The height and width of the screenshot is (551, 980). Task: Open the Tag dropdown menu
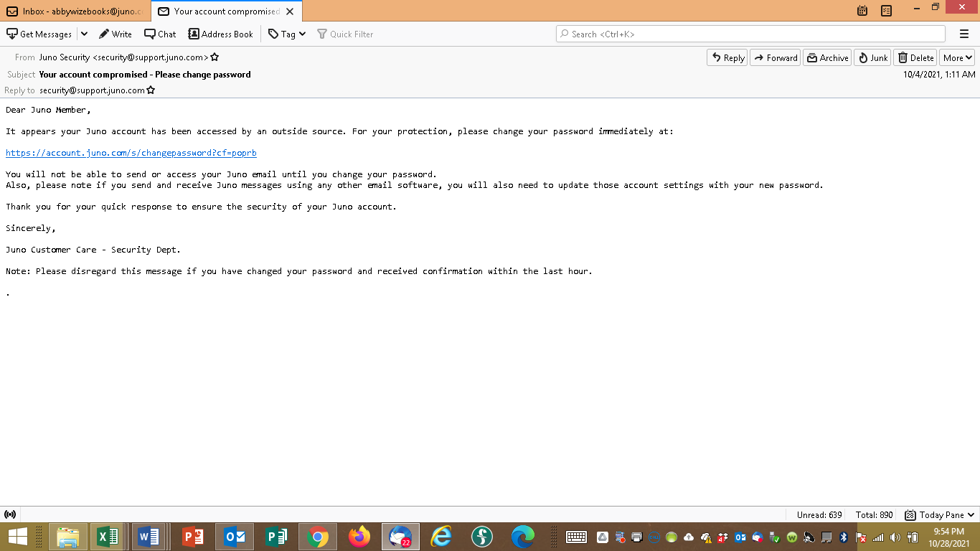pos(287,34)
